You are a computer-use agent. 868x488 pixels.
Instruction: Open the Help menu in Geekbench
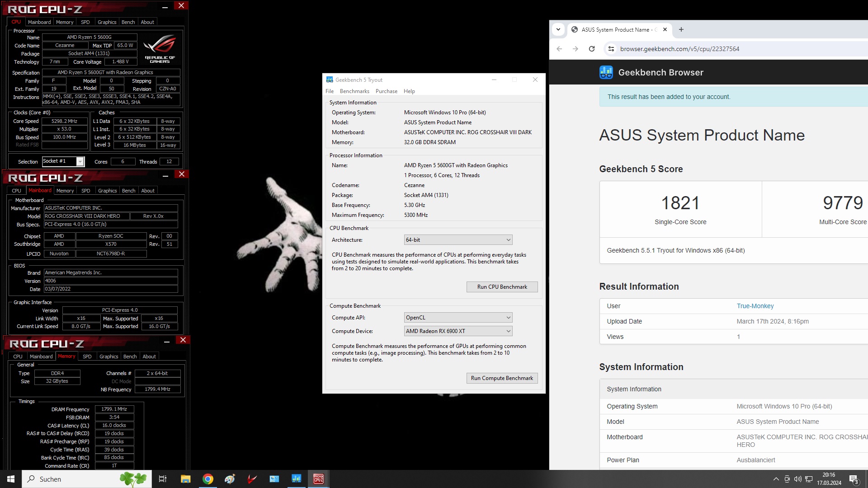[x=409, y=91]
